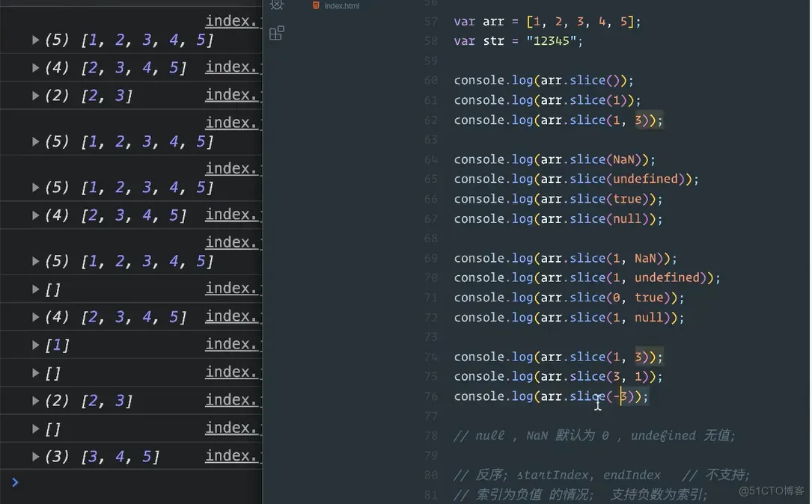Click the console input prompt chevron
The width and height of the screenshot is (812, 504).
coord(15,482)
